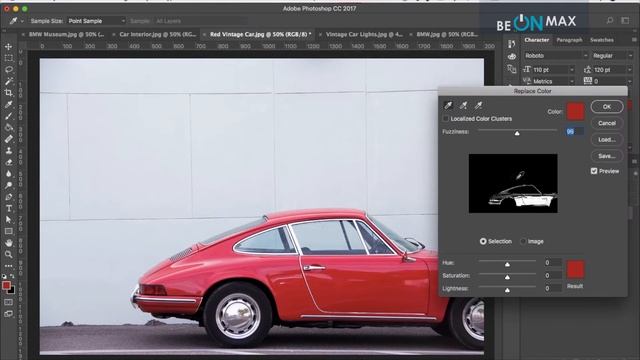The width and height of the screenshot is (640, 360).
Task: Select the Lasso tool
Action: pyautogui.click(x=9, y=70)
